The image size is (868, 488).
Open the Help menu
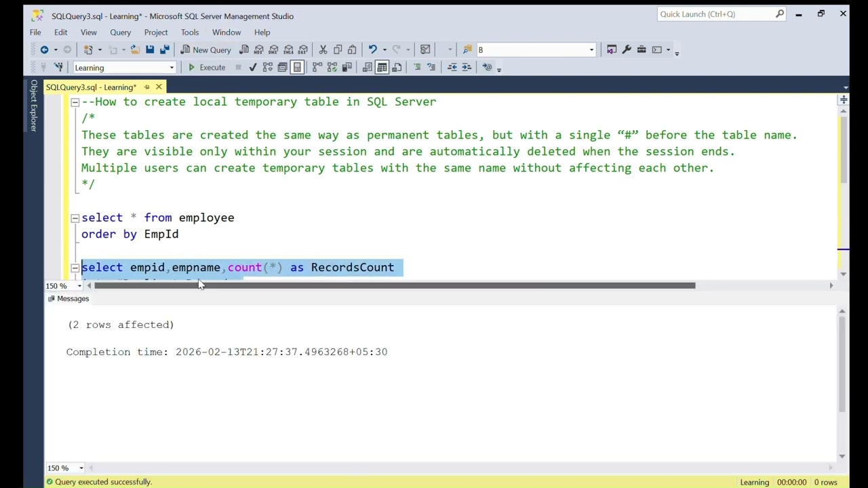[262, 32]
